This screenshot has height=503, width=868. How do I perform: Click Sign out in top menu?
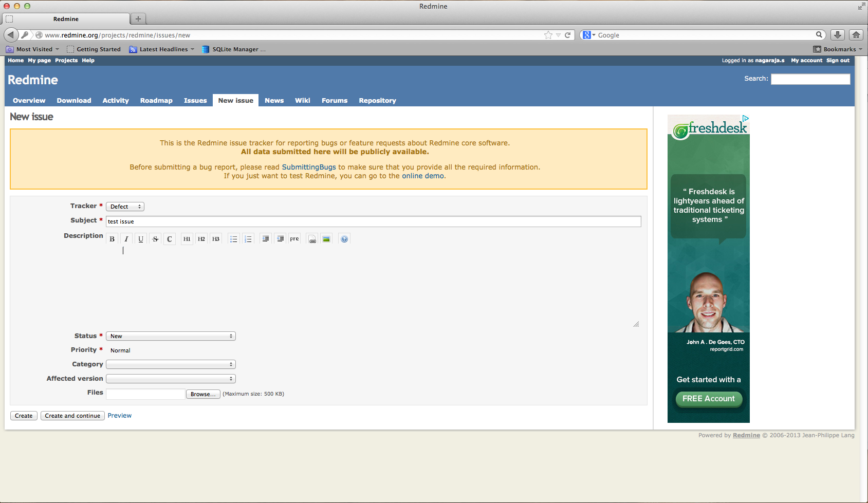(x=838, y=61)
